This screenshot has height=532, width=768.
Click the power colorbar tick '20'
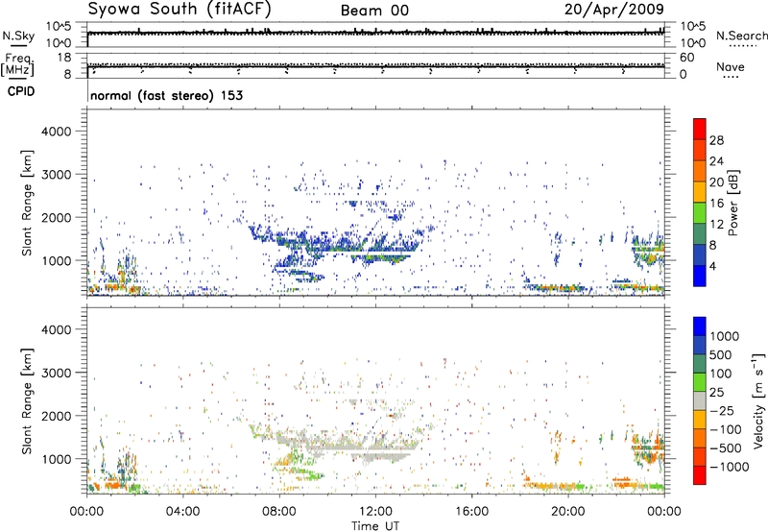click(716, 182)
